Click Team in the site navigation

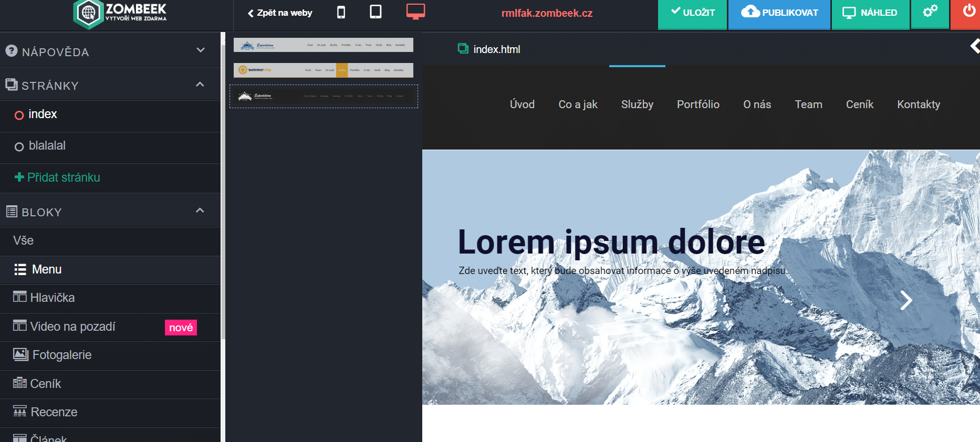[808, 104]
